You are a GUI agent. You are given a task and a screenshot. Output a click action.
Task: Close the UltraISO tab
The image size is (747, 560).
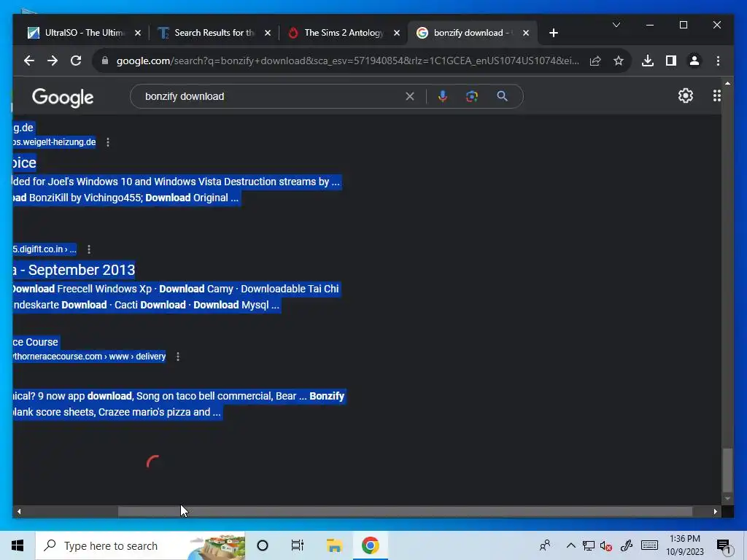tap(138, 33)
